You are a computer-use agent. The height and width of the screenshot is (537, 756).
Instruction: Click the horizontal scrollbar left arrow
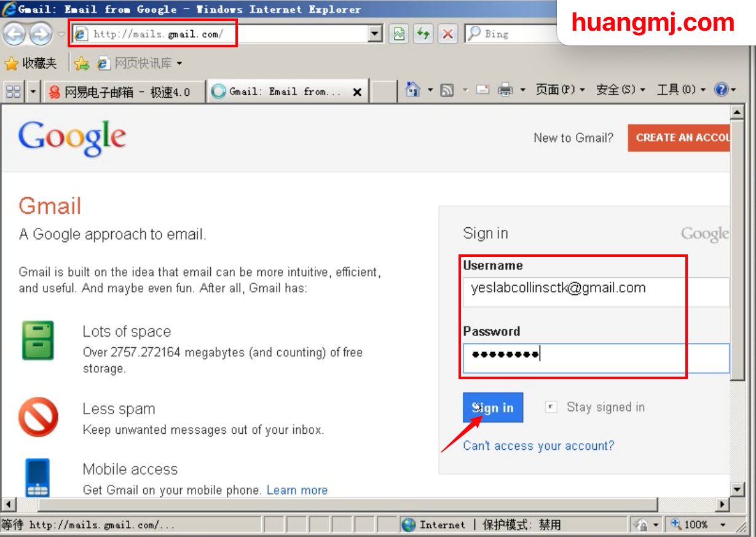tap(7, 504)
